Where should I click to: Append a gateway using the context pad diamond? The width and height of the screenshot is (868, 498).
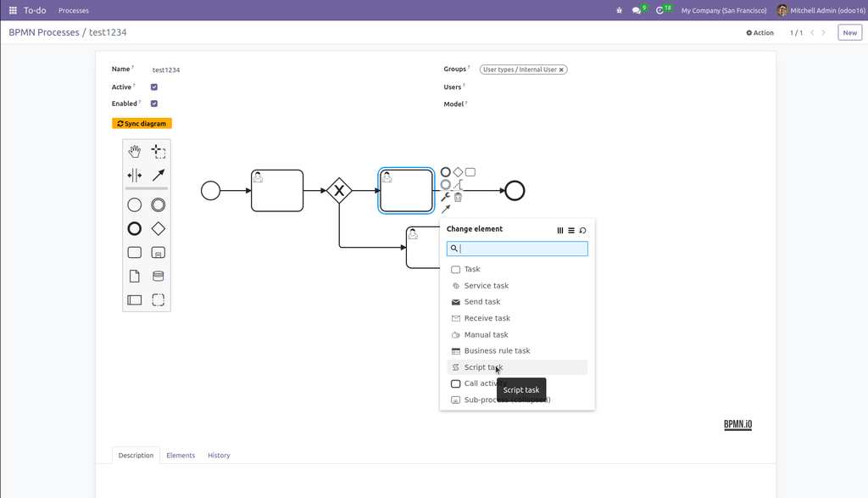tap(458, 172)
